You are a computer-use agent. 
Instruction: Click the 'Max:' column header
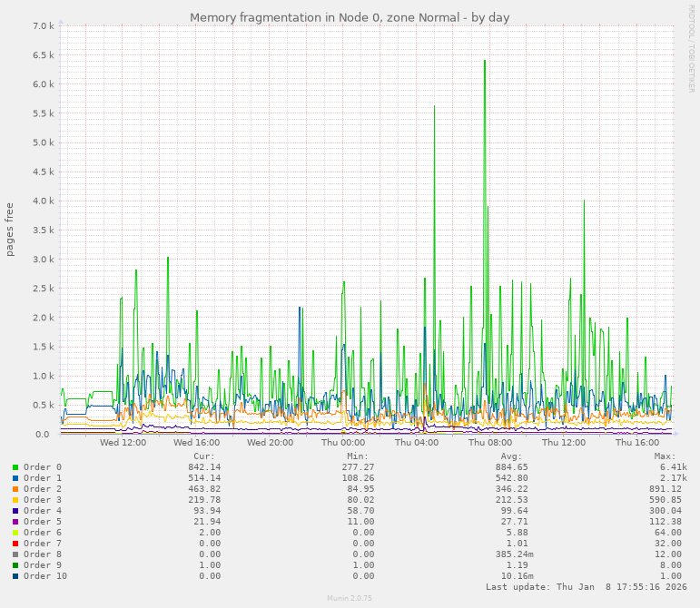tap(665, 456)
